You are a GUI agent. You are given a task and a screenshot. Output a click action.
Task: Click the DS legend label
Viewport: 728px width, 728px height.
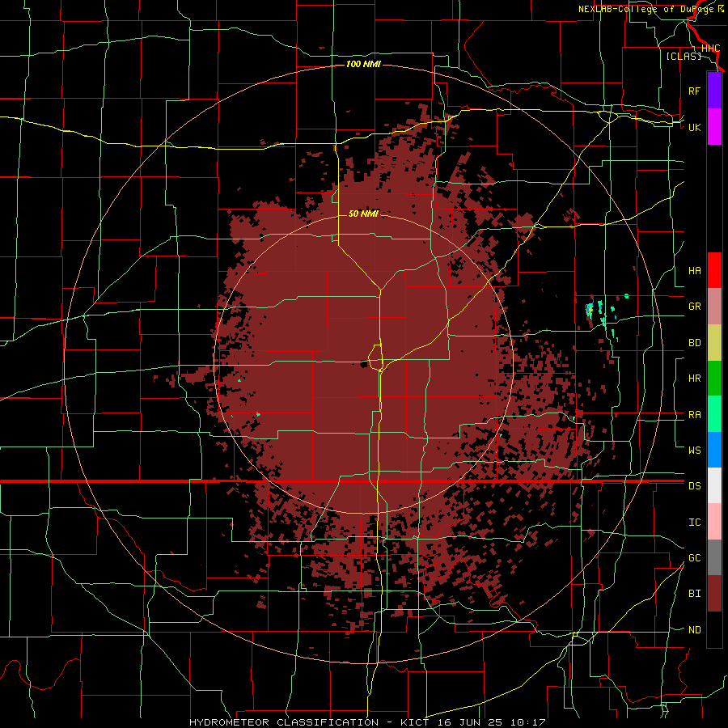694,486
